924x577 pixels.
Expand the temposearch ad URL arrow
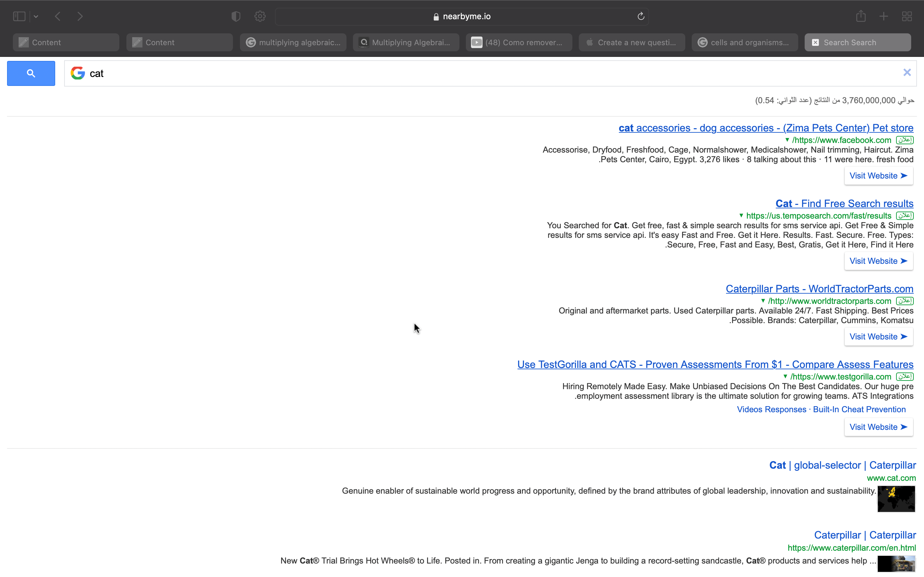pos(741,216)
